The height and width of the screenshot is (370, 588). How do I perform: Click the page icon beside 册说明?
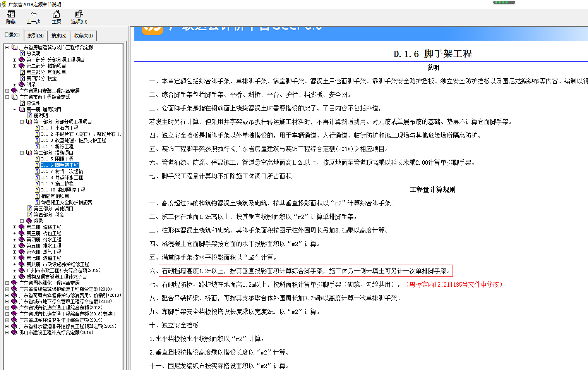pyautogui.click(x=30, y=115)
